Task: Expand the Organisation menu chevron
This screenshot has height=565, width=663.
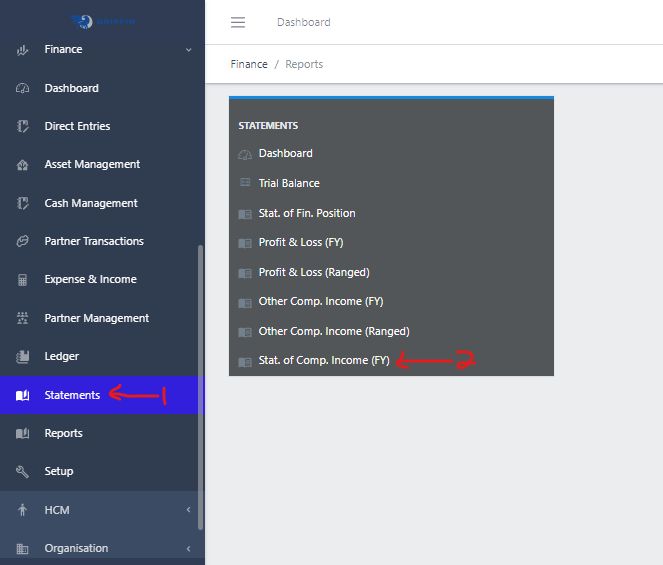Action: [x=189, y=549]
